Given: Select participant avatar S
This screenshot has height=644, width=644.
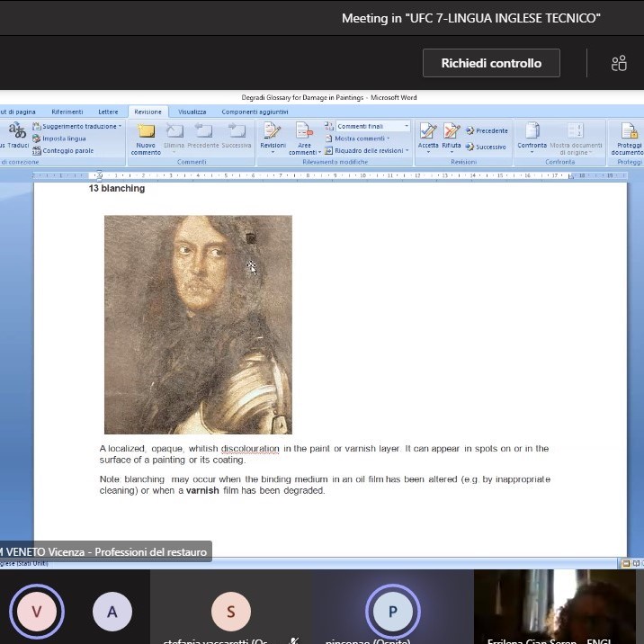Looking at the screenshot, I should tap(231, 612).
